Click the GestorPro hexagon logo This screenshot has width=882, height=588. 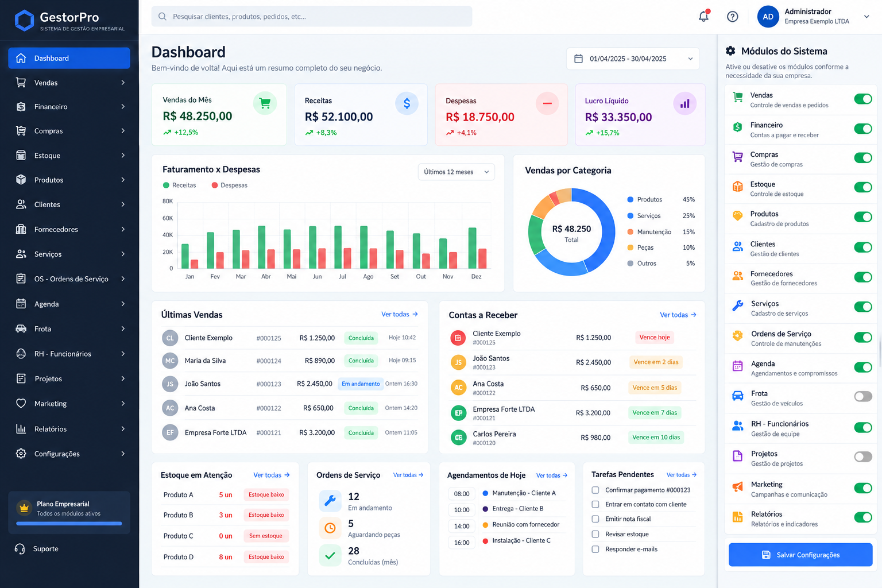click(x=24, y=21)
